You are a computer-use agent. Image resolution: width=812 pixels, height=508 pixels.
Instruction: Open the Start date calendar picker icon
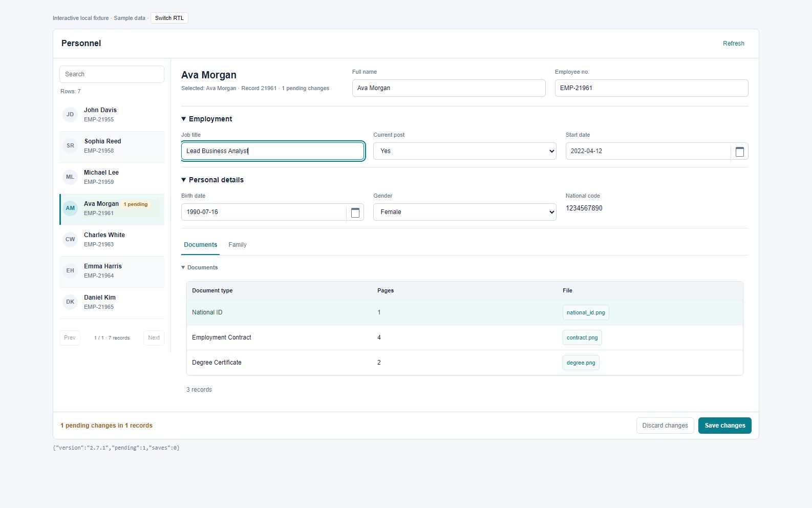739,152
